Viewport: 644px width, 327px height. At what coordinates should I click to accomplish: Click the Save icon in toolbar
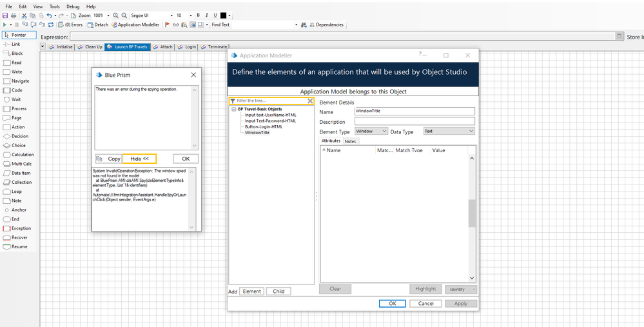click(5, 15)
